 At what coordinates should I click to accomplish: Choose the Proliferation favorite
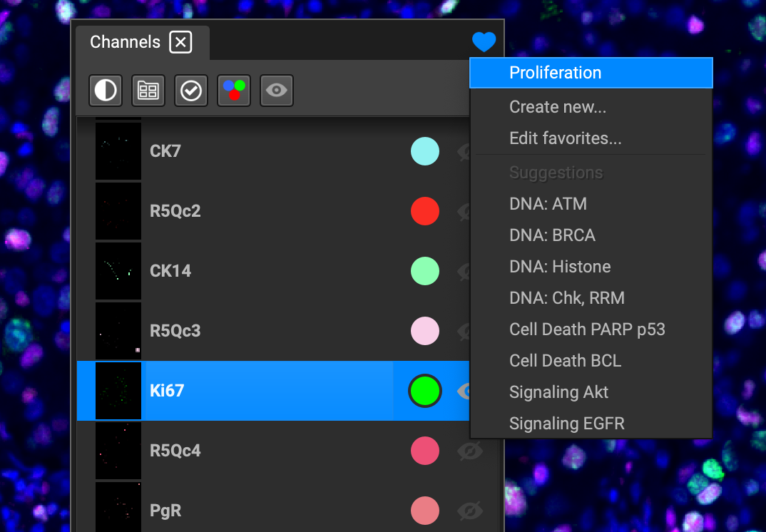(591, 73)
